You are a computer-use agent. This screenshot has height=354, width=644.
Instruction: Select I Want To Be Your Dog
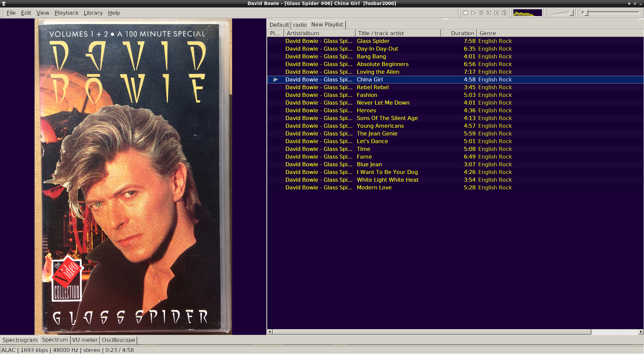(387, 172)
